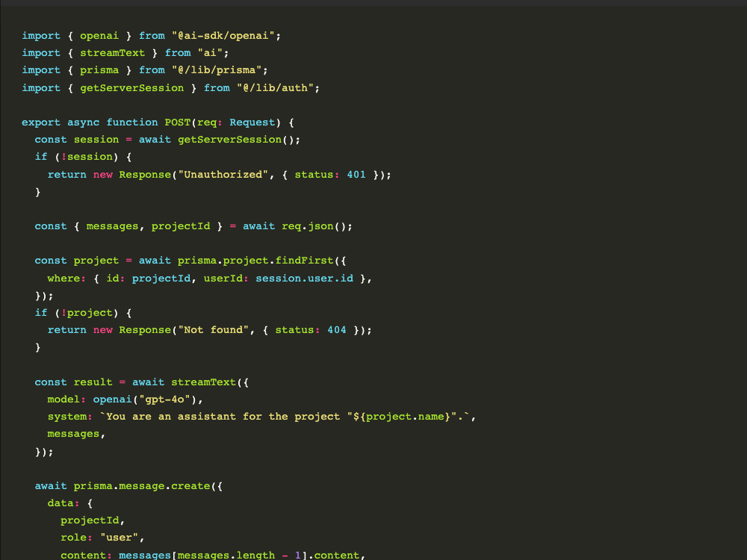Click the !project condition
The height and width of the screenshot is (560, 747).
[x=87, y=313]
